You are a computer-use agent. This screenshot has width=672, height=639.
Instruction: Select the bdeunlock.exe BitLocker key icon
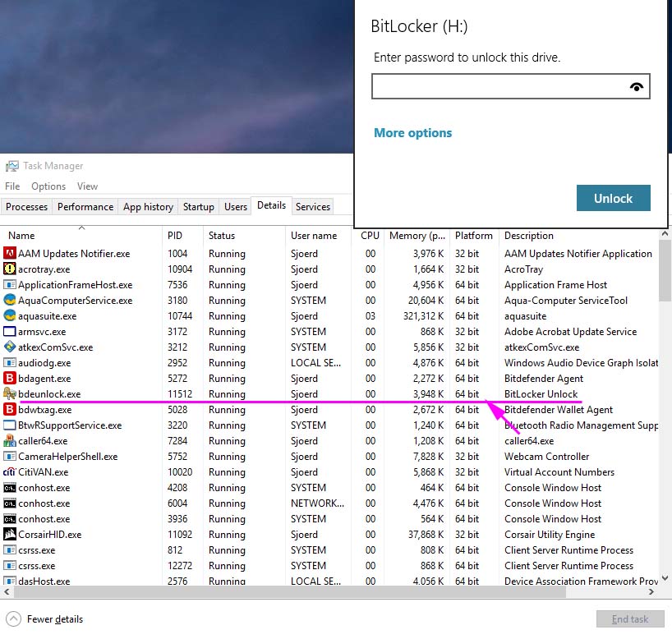pos(10,394)
